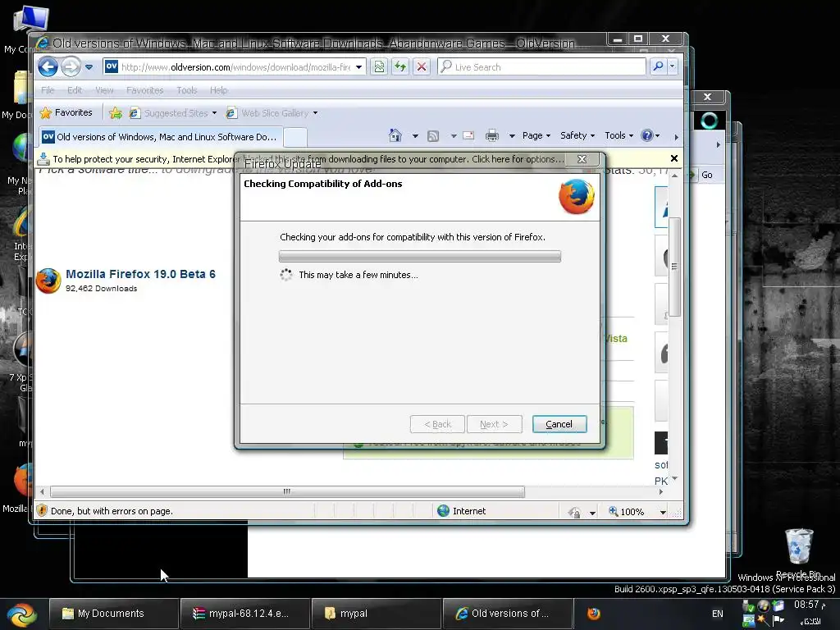Click the Firefox icon beside 19.0 Beta 6
840x630 pixels.
(x=48, y=281)
